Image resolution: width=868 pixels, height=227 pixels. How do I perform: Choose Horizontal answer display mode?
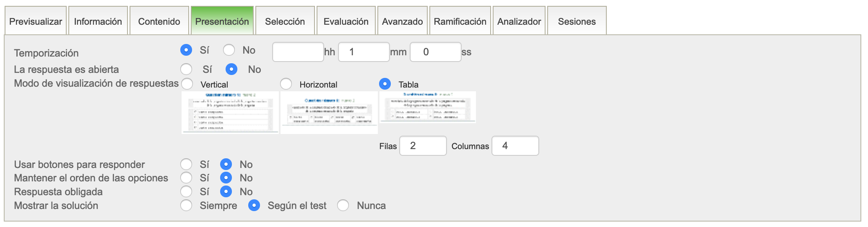[286, 84]
